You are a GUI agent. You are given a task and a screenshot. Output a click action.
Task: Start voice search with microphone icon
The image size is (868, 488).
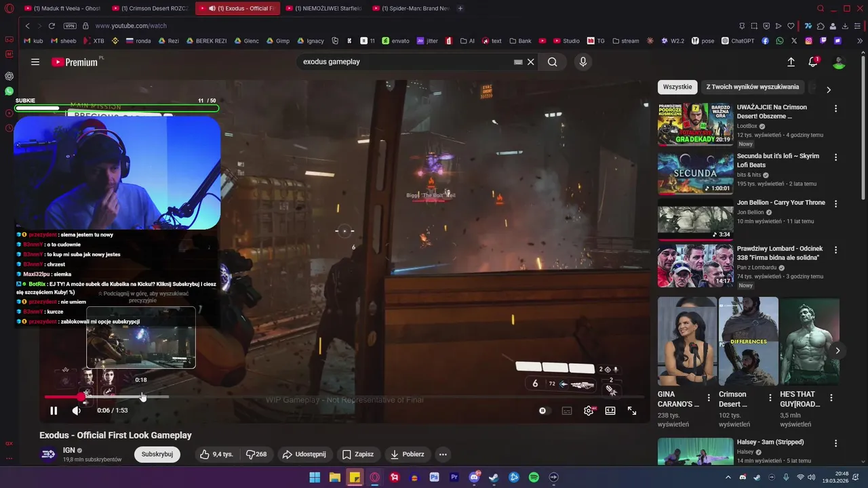[x=583, y=62]
